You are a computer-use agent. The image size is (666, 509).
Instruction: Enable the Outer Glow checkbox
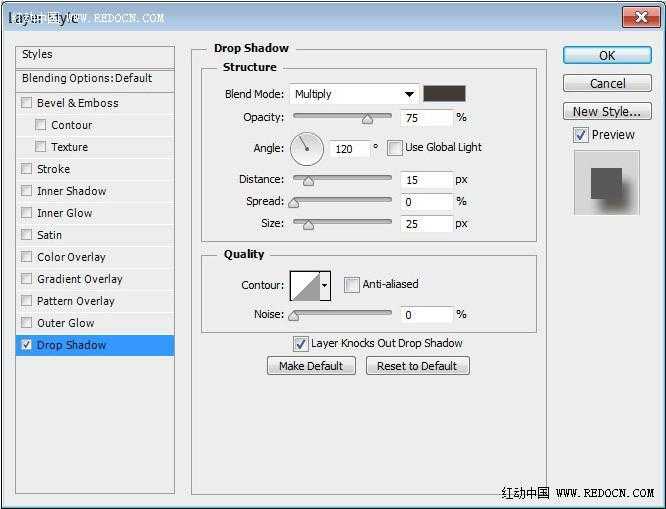[26, 323]
